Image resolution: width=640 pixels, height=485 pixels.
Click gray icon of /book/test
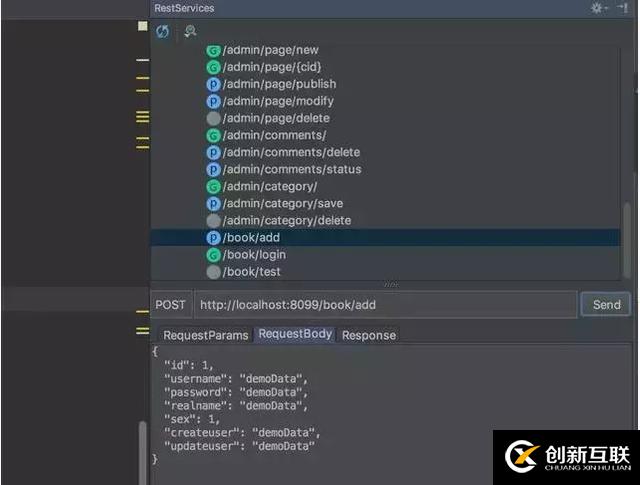click(x=213, y=272)
